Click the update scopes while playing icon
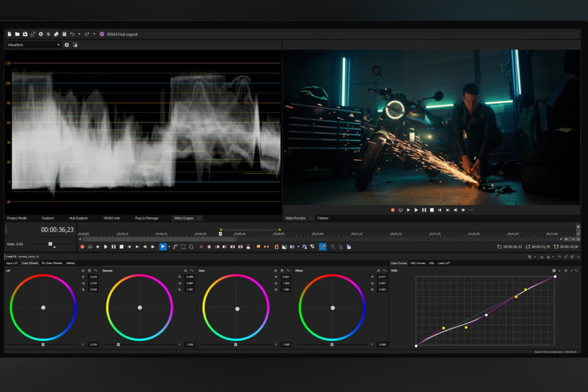 click(x=75, y=45)
